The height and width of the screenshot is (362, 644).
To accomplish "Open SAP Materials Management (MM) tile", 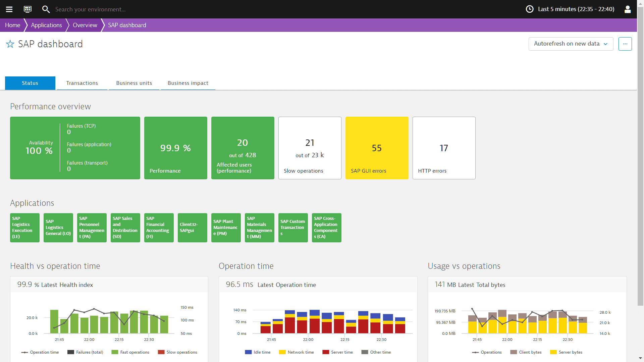I will click(x=260, y=228).
